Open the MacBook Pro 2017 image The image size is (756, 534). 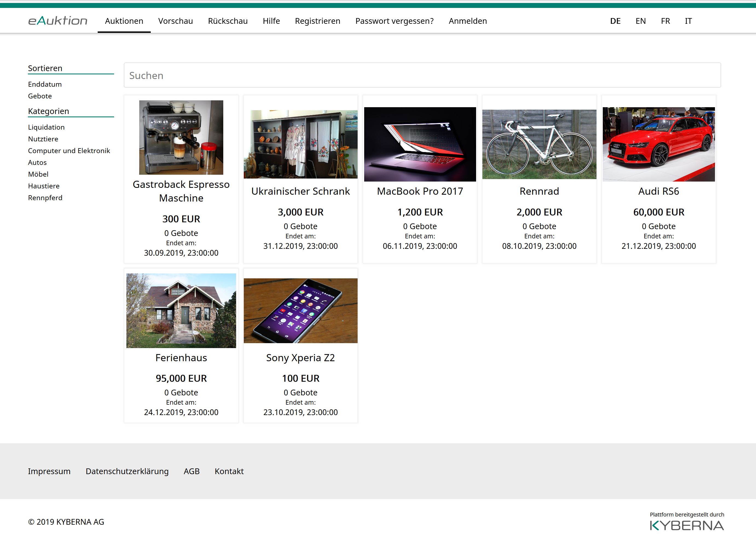pyautogui.click(x=420, y=144)
